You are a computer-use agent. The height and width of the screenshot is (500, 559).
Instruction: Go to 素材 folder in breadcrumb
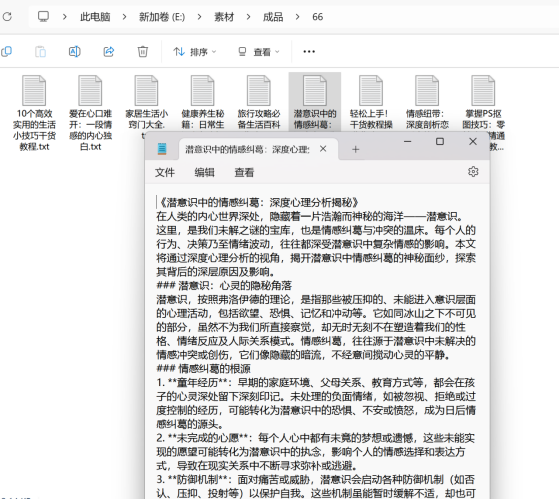[x=224, y=17]
